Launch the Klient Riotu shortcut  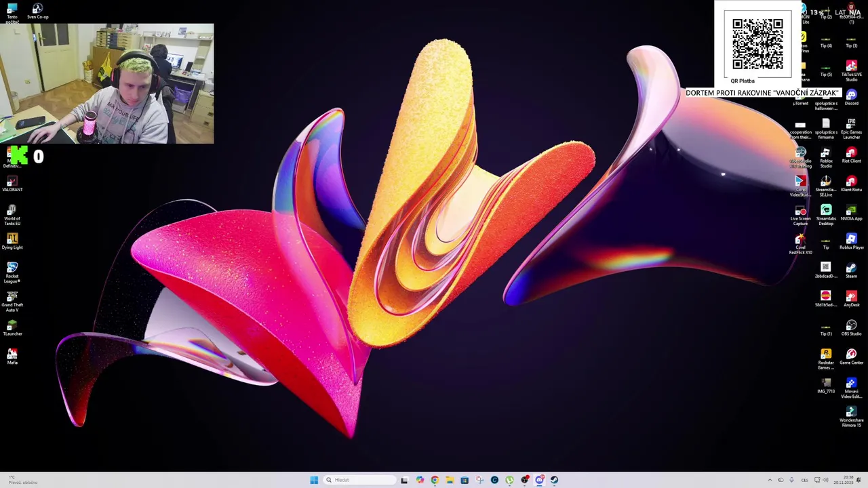[x=851, y=184]
